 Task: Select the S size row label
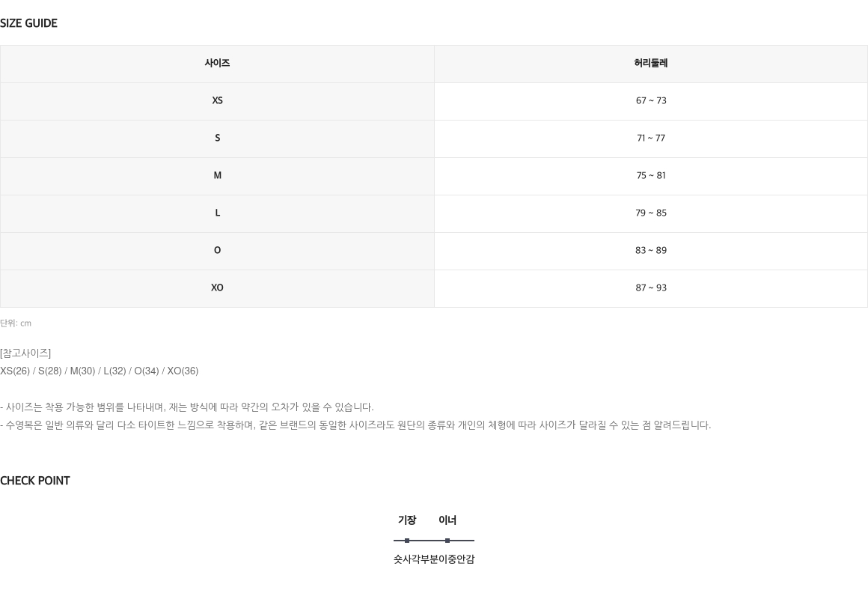tap(217, 138)
